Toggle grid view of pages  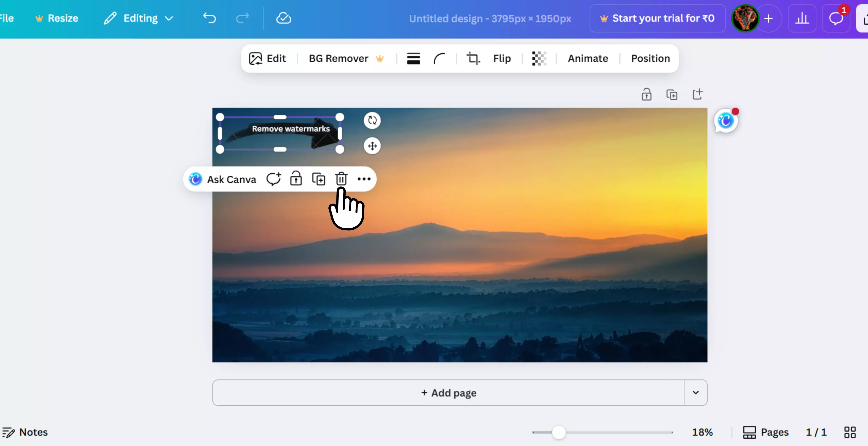point(850,432)
